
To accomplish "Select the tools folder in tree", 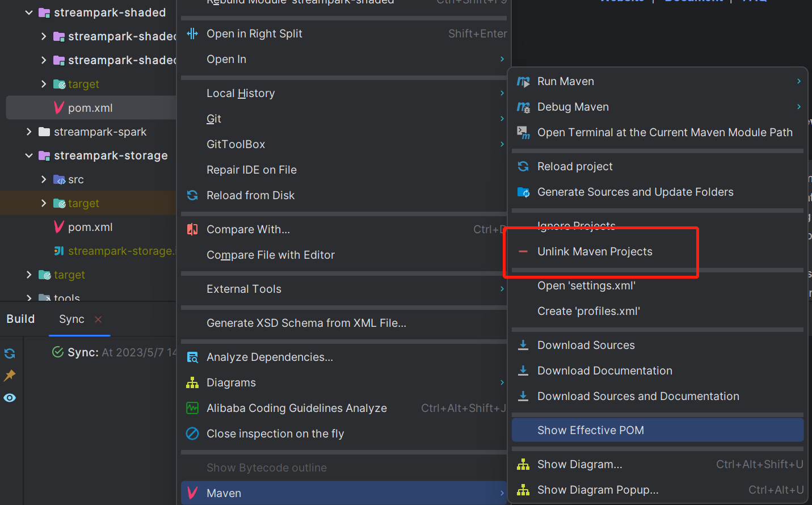I will 67,297.
